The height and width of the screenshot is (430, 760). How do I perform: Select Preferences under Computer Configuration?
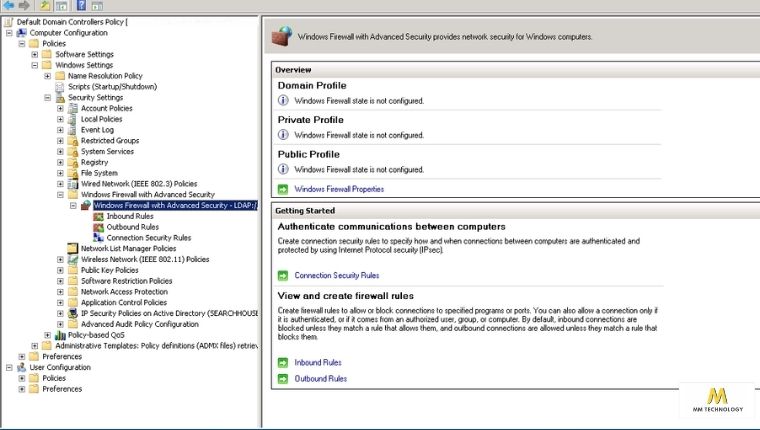[x=62, y=356]
